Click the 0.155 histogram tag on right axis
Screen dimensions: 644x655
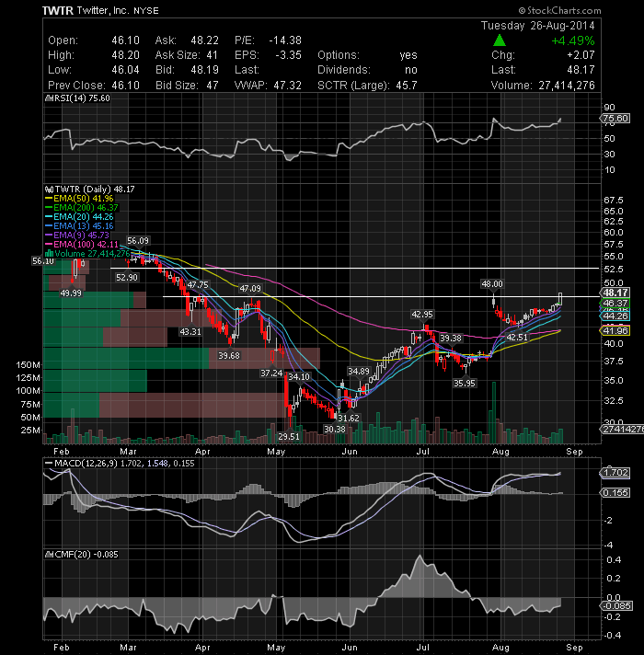[x=615, y=493]
